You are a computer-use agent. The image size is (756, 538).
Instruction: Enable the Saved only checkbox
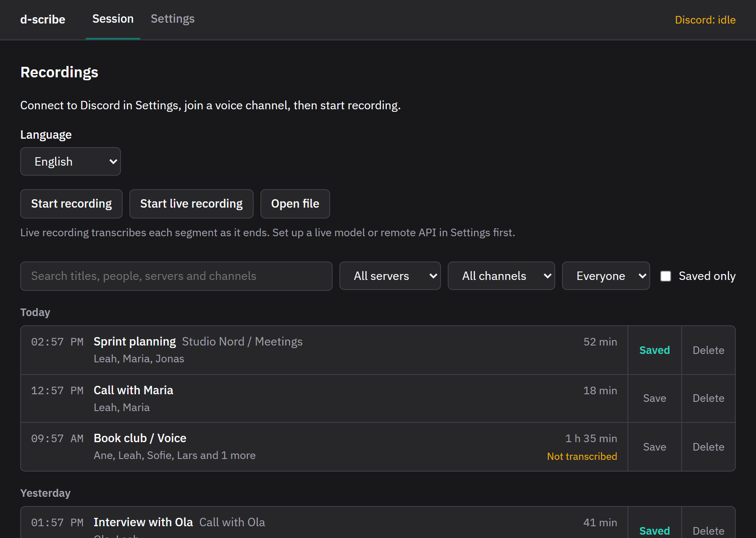[x=666, y=276]
